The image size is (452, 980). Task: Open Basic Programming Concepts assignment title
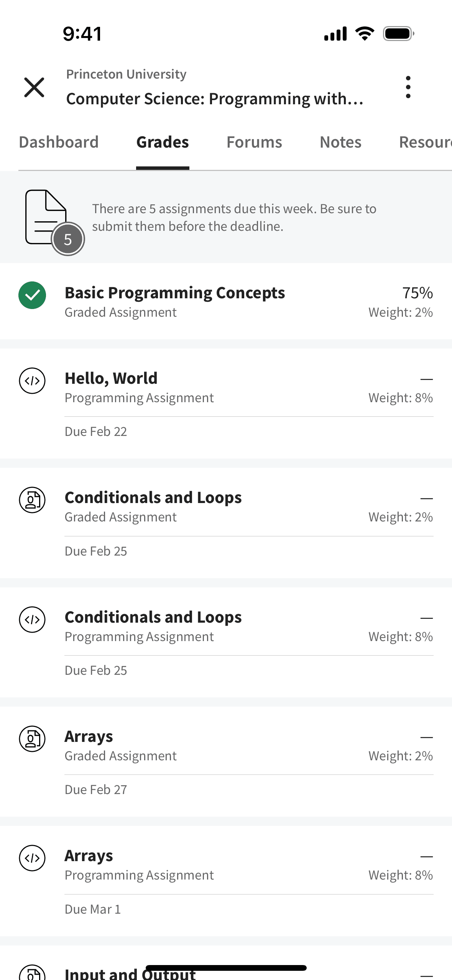(174, 293)
